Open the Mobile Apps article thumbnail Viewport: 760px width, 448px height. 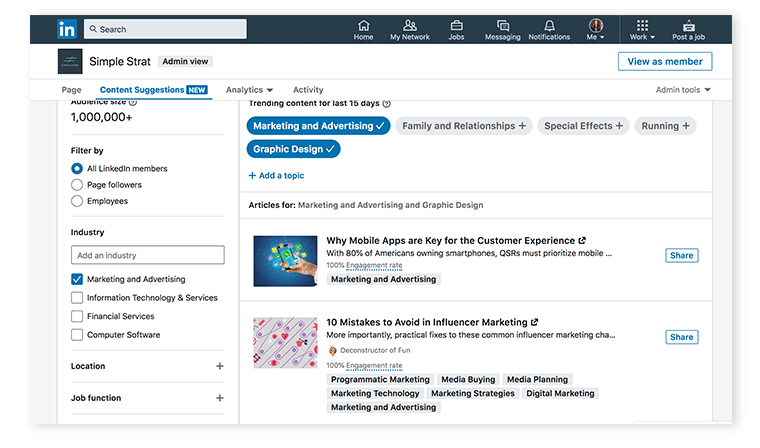point(285,261)
